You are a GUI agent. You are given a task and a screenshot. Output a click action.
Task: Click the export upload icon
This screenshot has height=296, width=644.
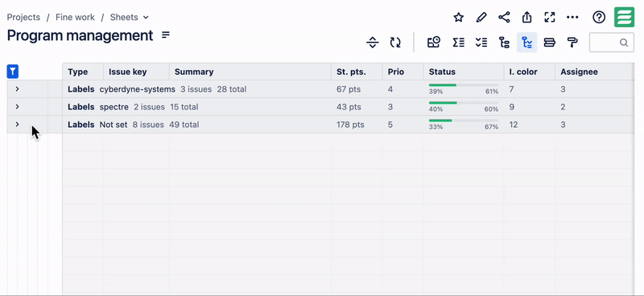click(x=527, y=17)
